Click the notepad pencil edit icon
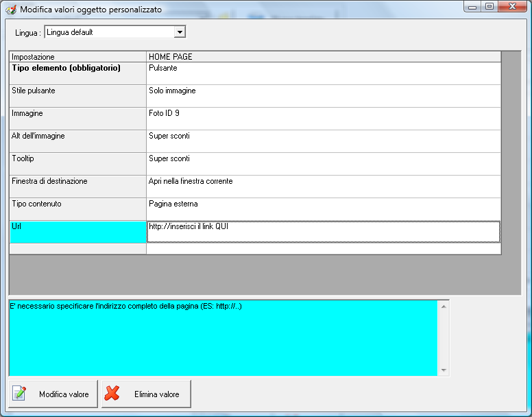This screenshot has width=532, height=417. click(x=19, y=393)
